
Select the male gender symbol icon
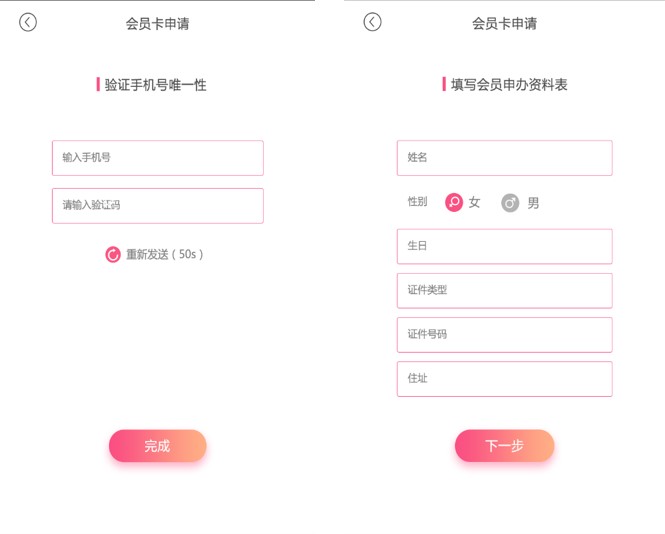click(x=510, y=203)
